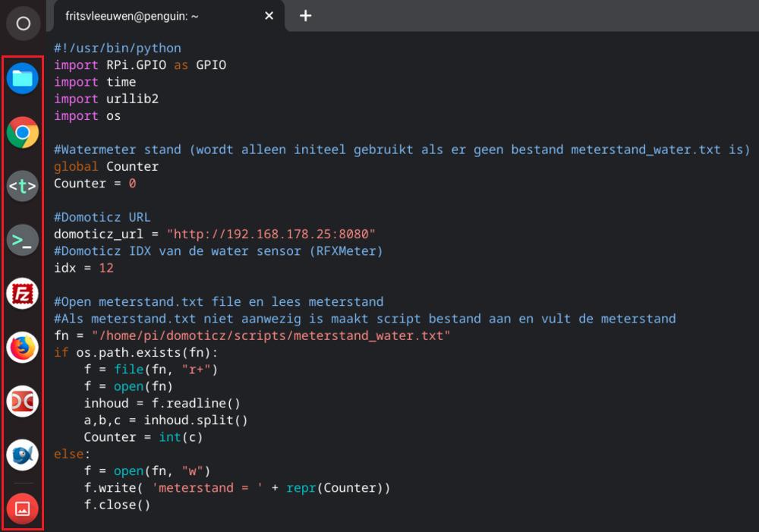Click the '#Watermeter stand' comment line
This screenshot has height=532, width=759.
pos(402,150)
